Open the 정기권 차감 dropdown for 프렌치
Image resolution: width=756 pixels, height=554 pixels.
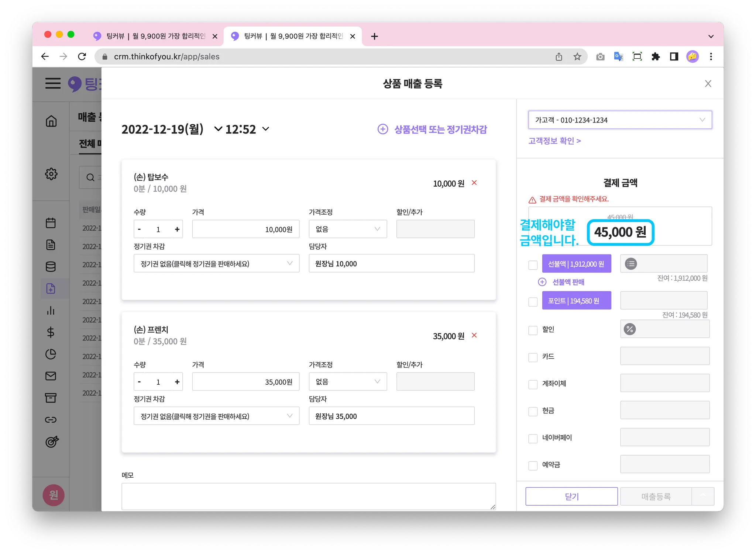216,416
